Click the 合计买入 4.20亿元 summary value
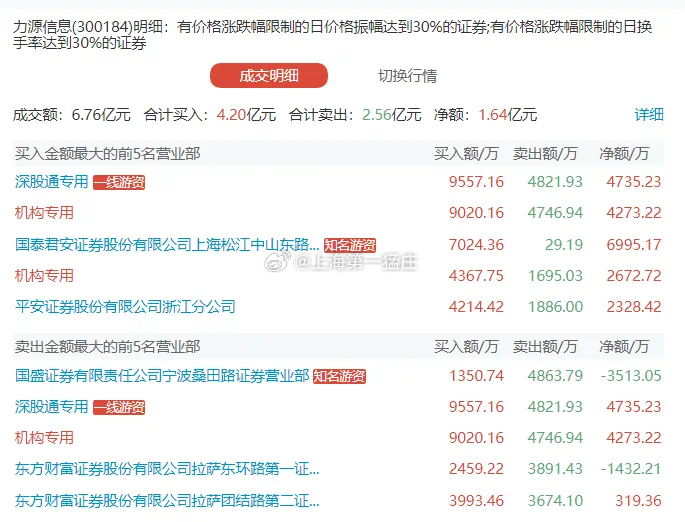Viewport: 685px width, 522px height. 246,115
